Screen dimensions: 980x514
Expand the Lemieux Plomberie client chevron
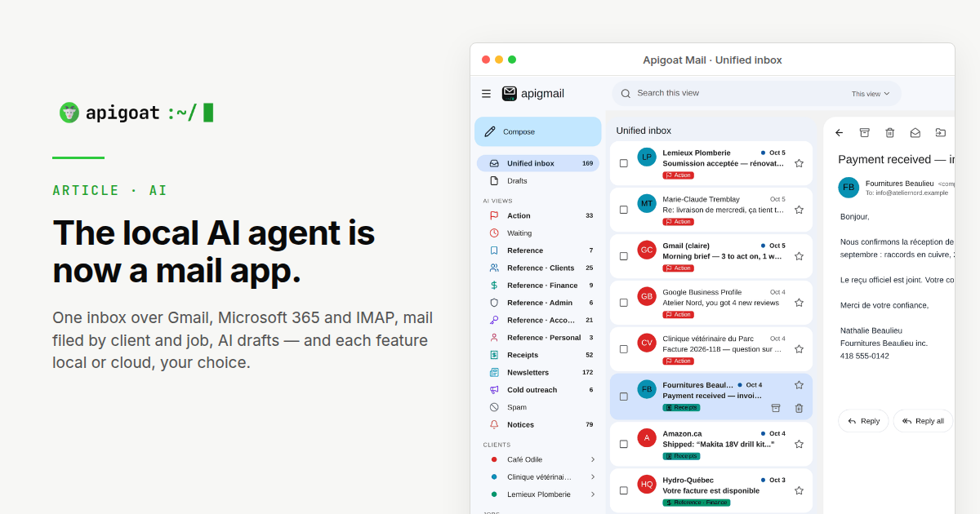pos(593,494)
